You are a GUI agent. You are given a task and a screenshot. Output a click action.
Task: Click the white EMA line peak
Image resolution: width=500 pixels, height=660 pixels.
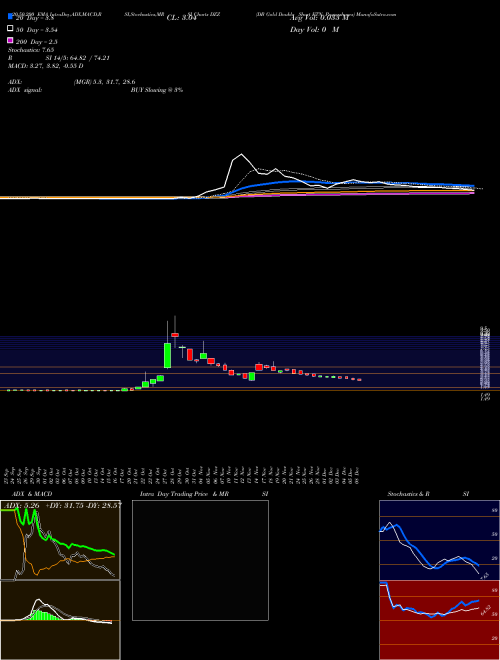coord(241,154)
